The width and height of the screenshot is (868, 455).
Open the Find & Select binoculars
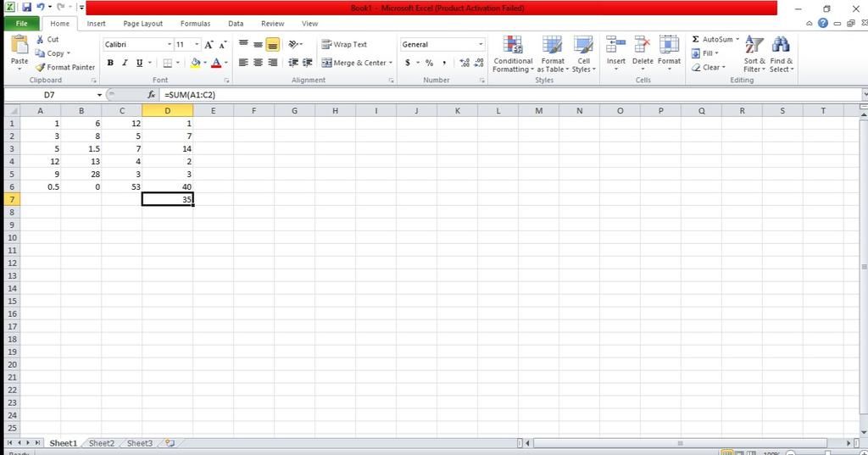coord(781,45)
